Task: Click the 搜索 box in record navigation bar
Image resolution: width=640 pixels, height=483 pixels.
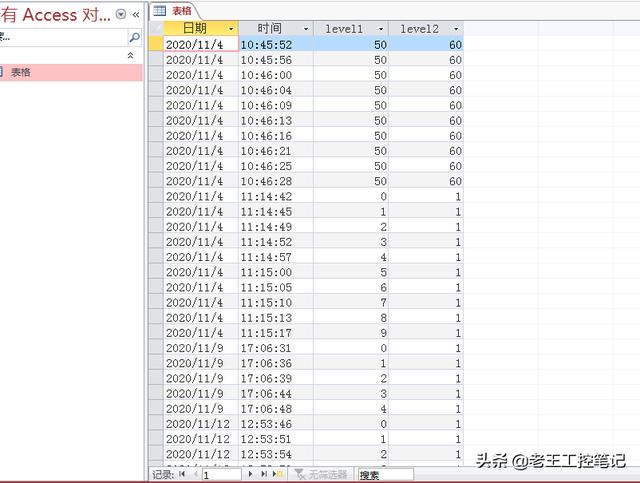Action: (386, 475)
